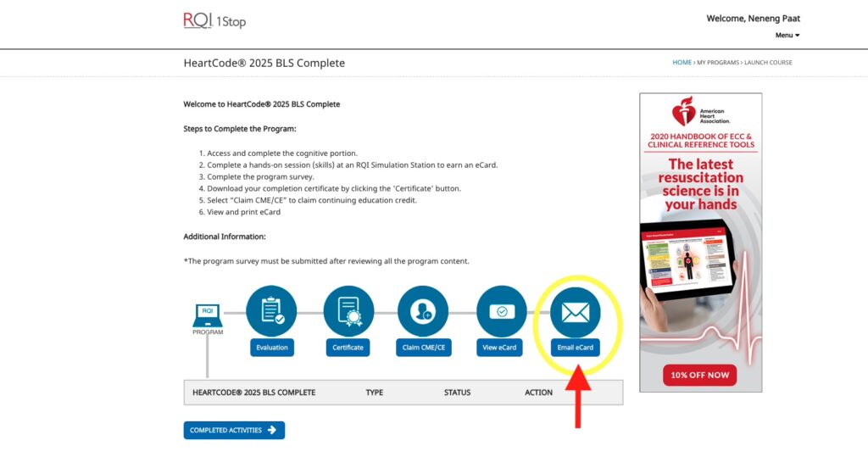Click the RQI Program laptop icon
Screen dimensions: 868x457
[207, 316]
